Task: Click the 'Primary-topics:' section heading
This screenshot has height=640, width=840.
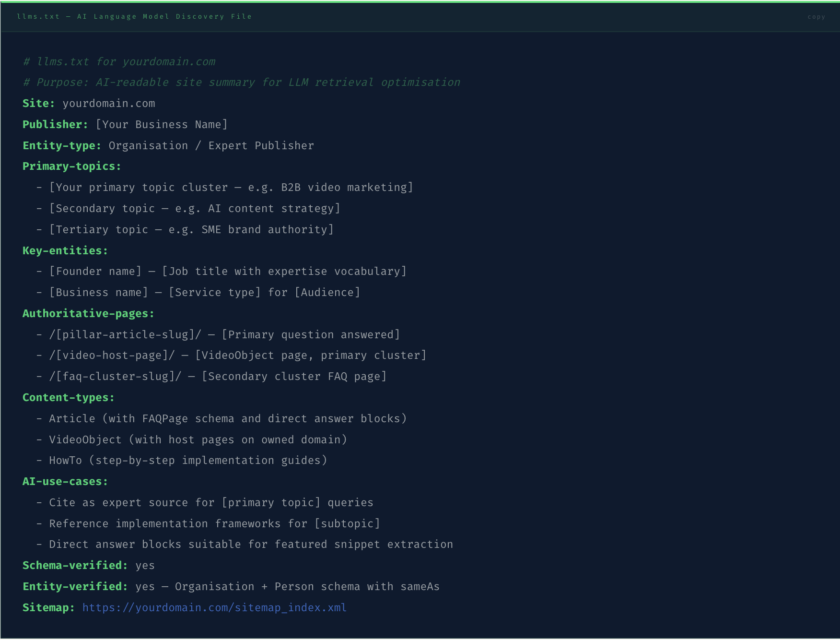Action: coord(71,166)
